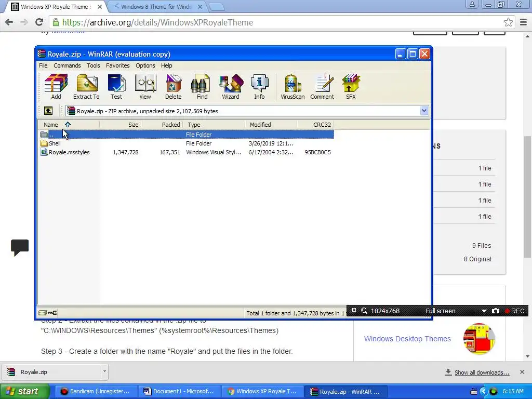The width and height of the screenshot is (532, 399).
Task: Switch to Windows 8 Theme tab
Action: [156, 7]
